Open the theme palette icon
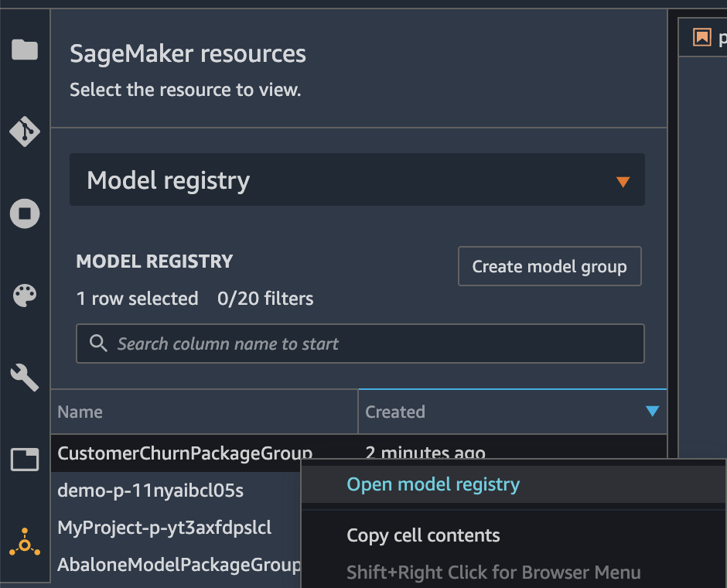This screenshot has height=588, width=727. [25, 296]
